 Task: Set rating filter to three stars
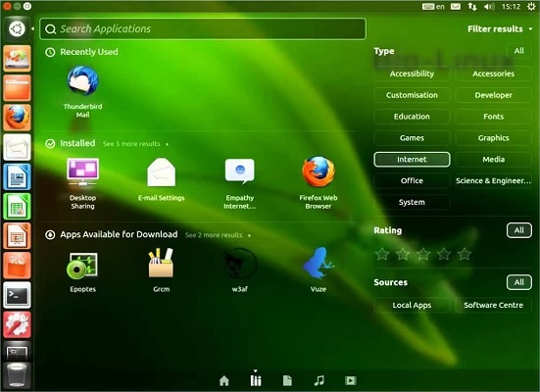pos(423,254)
